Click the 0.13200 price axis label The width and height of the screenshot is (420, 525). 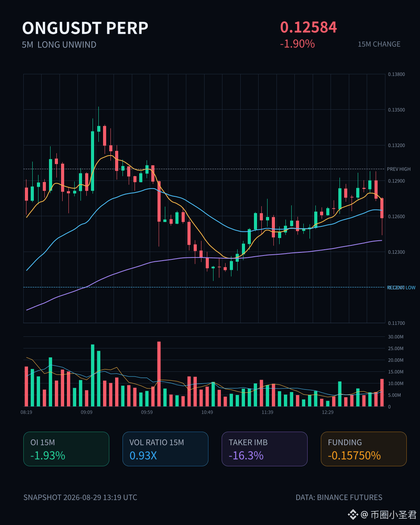coord(396,145)
